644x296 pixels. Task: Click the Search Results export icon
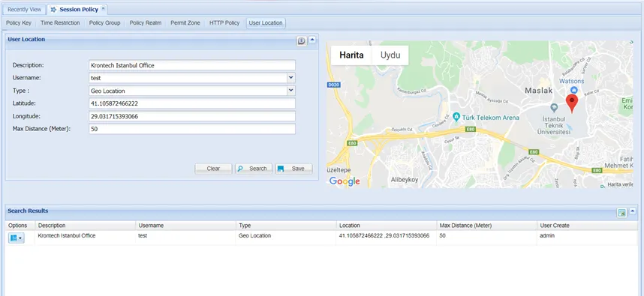click(621, 212)
